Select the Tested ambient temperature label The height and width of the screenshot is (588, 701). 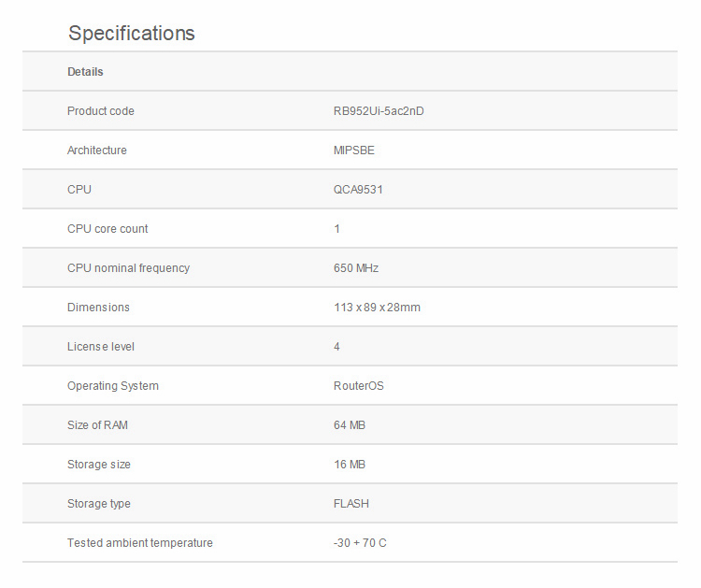pyautogui.click(x=140, y=543)
